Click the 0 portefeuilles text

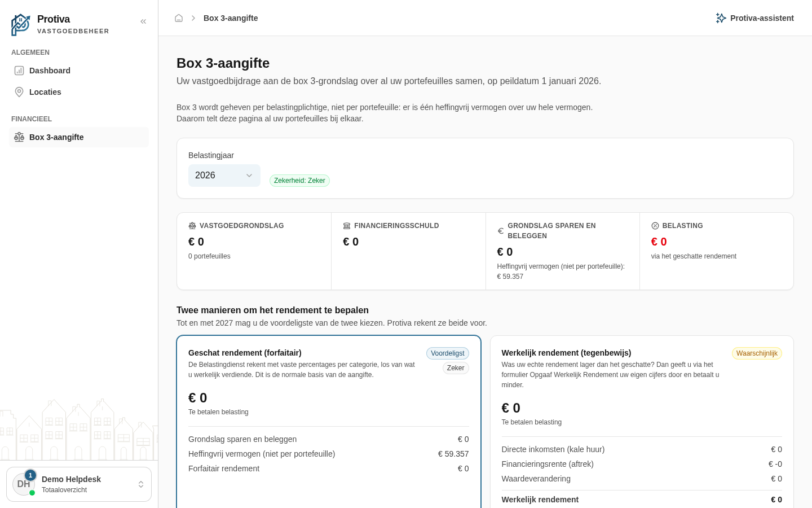pos(209,256)
